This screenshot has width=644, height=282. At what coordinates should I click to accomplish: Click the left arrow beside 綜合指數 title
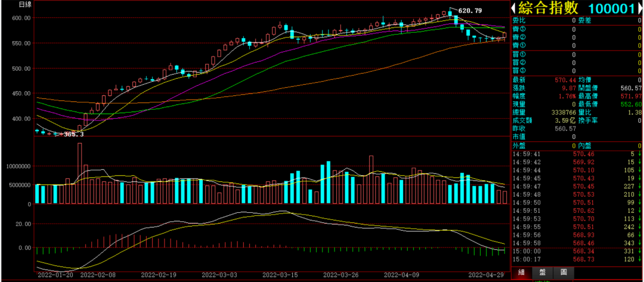(514, 8)
